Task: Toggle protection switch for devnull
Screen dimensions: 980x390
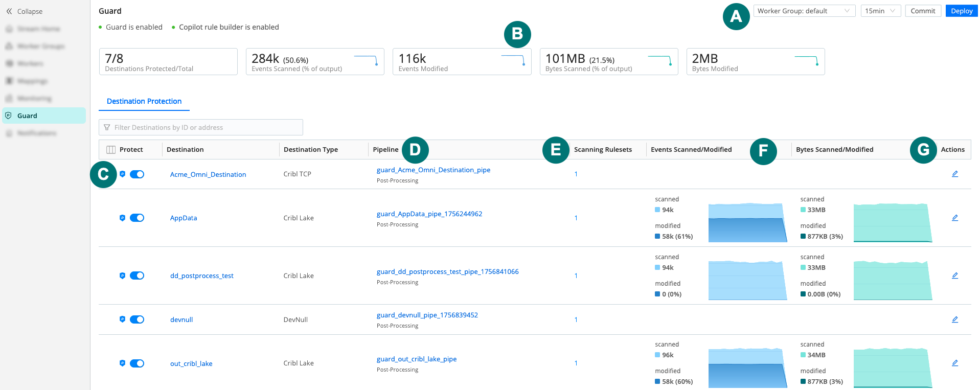Action: 137,319
